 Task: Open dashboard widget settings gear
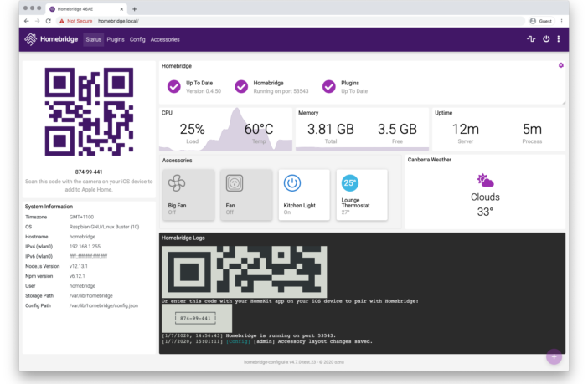click(x=560, y=65)
